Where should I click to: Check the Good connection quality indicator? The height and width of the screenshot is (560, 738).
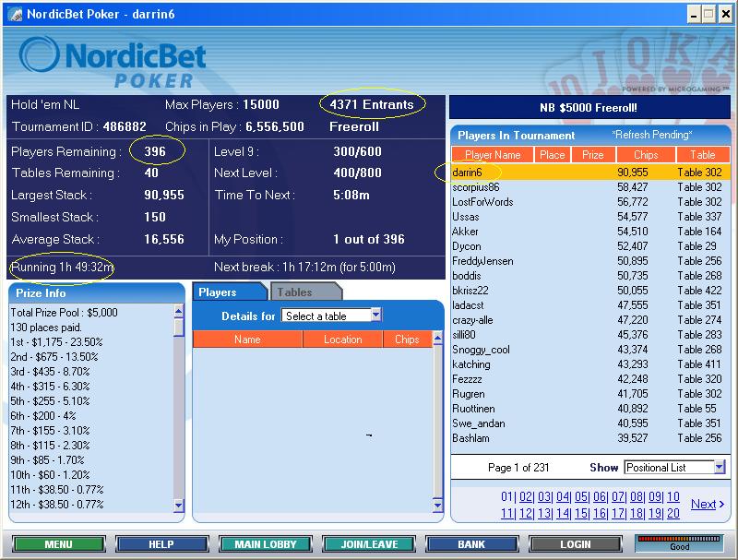[x=679, y=543]
